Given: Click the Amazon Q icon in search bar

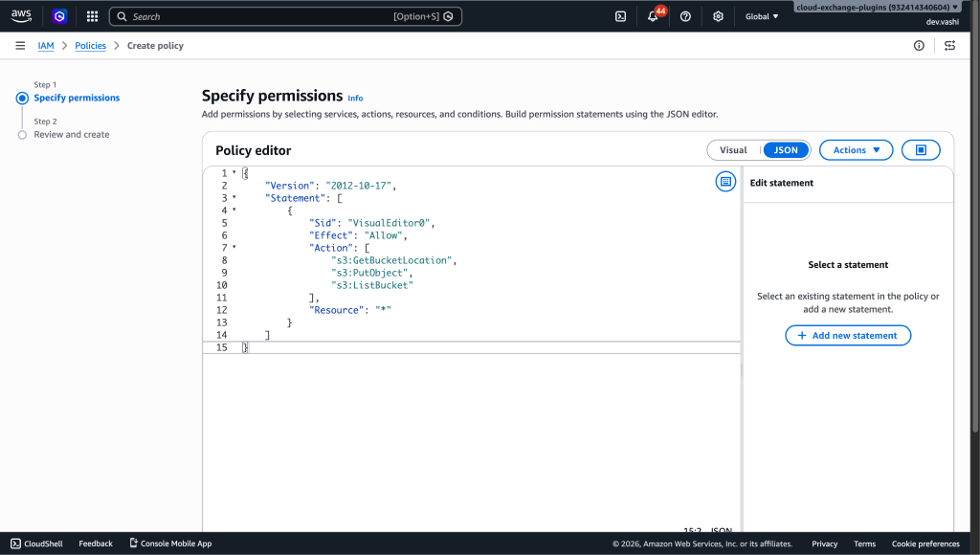Looking at the screenshot, I should [x=448, y=16].
